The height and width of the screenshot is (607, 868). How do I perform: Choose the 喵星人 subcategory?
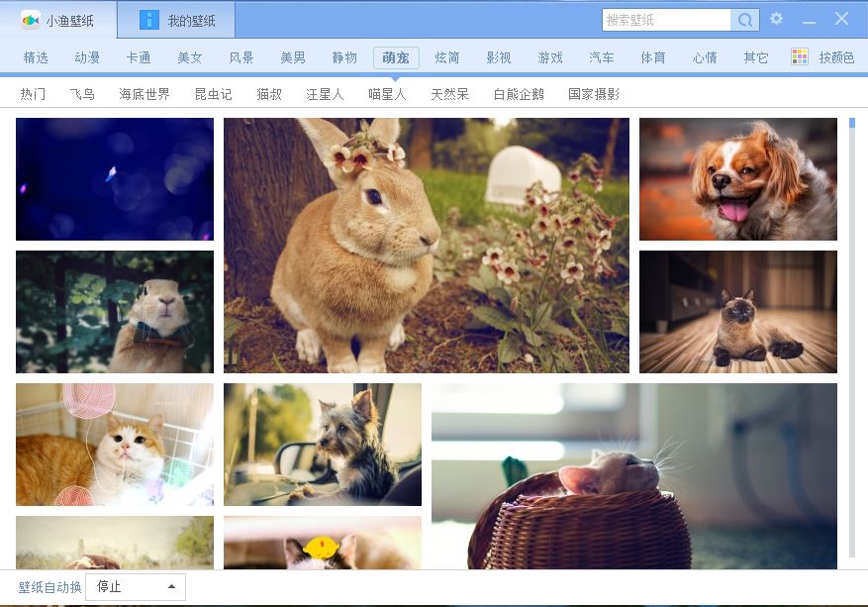pos(387,94)
